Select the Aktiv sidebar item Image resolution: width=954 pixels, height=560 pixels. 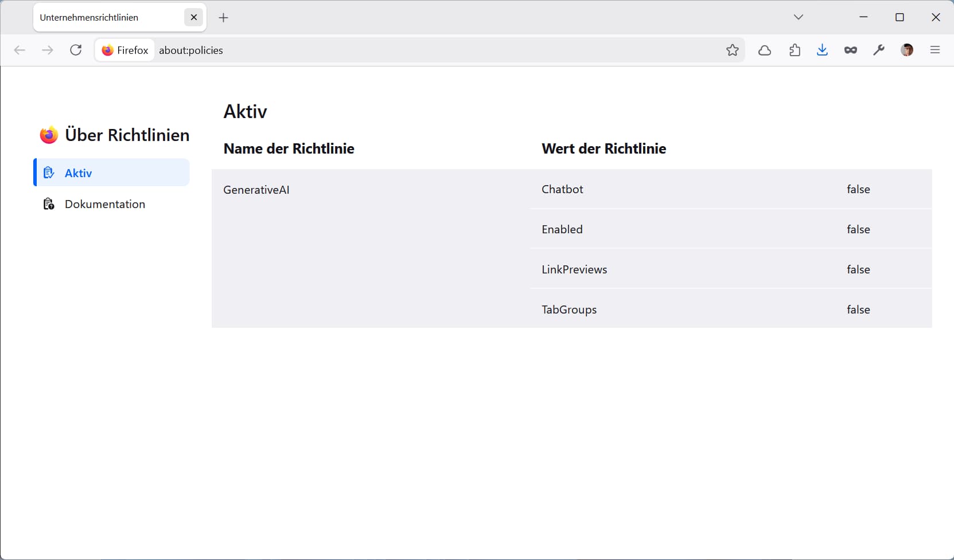112,173
